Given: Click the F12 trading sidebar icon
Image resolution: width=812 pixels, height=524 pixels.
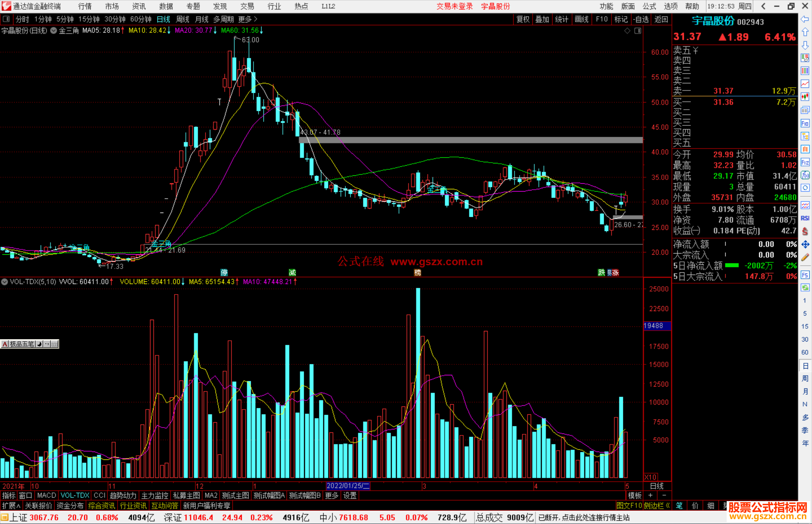Looking at the screenshot, I should (805, 162).
